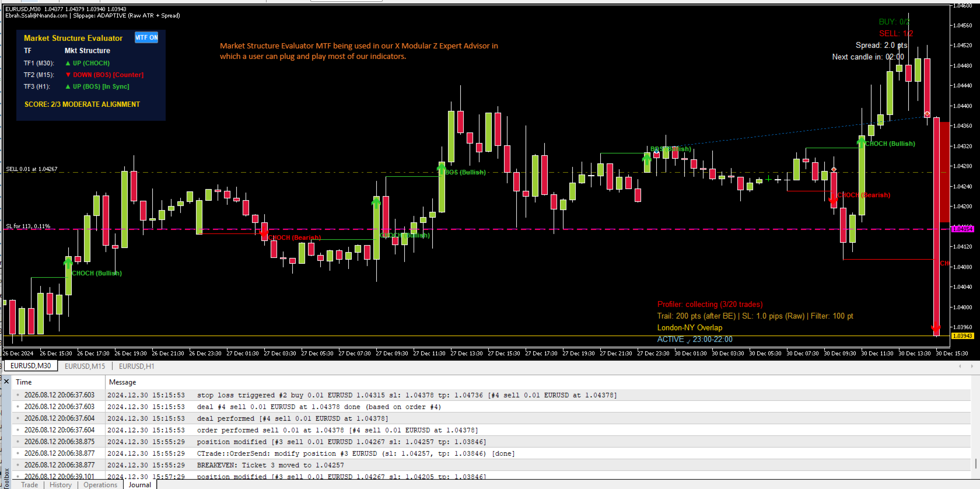Open the Operations tab in Toolbox

click(x=100, y=485)
